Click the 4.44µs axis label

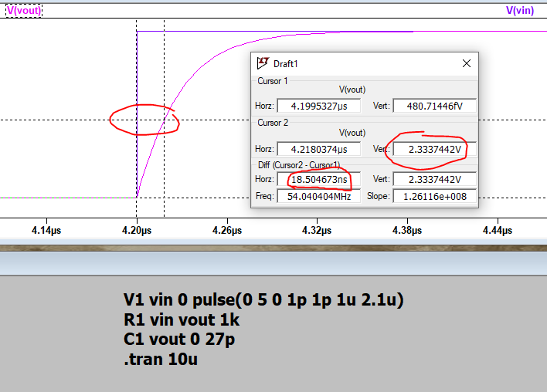click(x=498, y=230)
